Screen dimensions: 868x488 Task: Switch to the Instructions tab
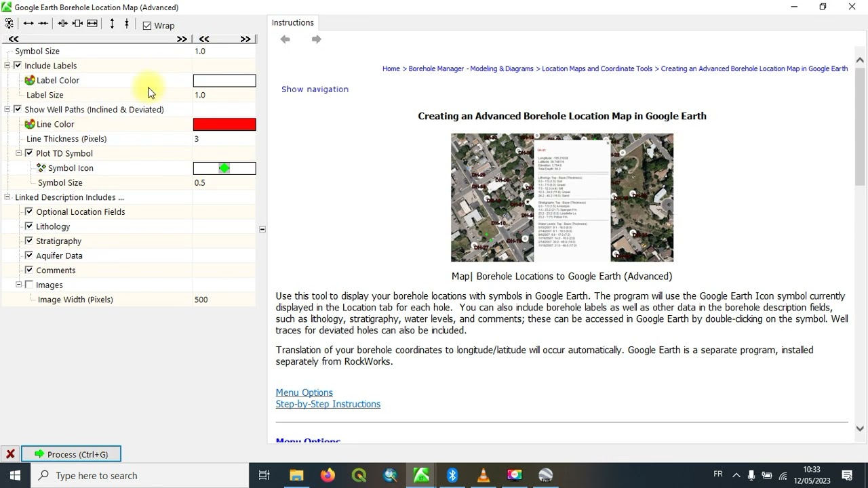(293, 22)
